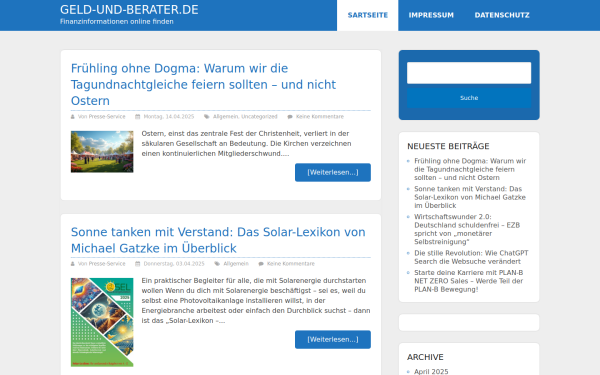Click comment bubble icon on Frühling post

coord(290,117)
